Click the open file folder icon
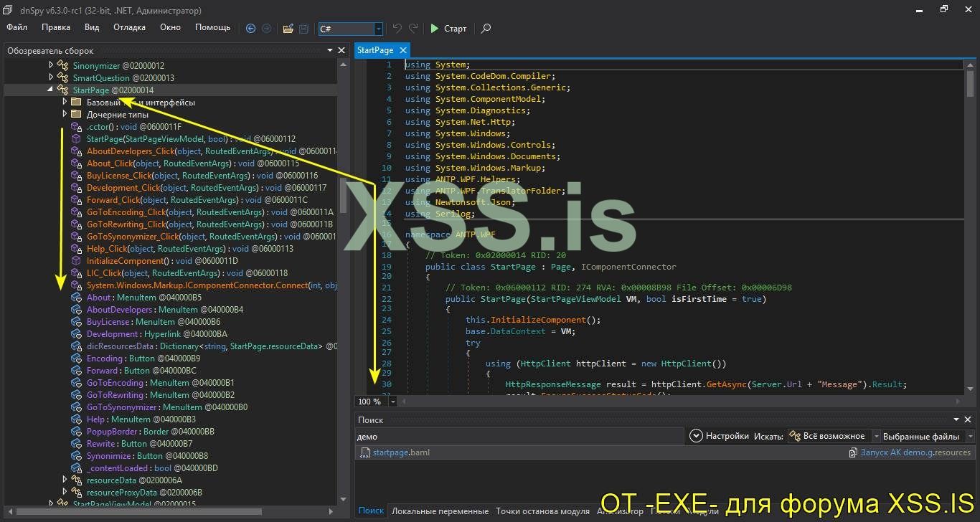The width and height of the screenshot is (980, 522). pos(288,29)
